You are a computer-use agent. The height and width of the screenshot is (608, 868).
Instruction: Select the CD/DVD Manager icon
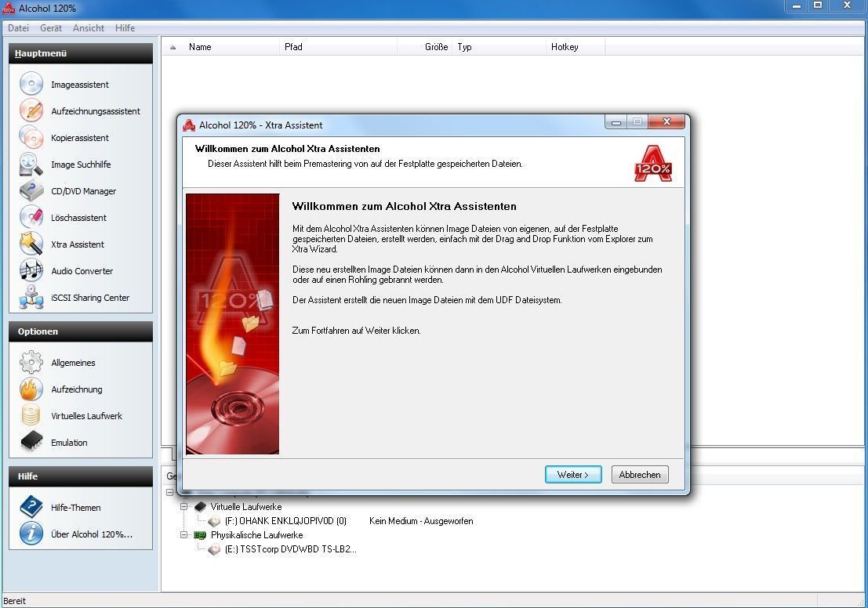(31, 191)
